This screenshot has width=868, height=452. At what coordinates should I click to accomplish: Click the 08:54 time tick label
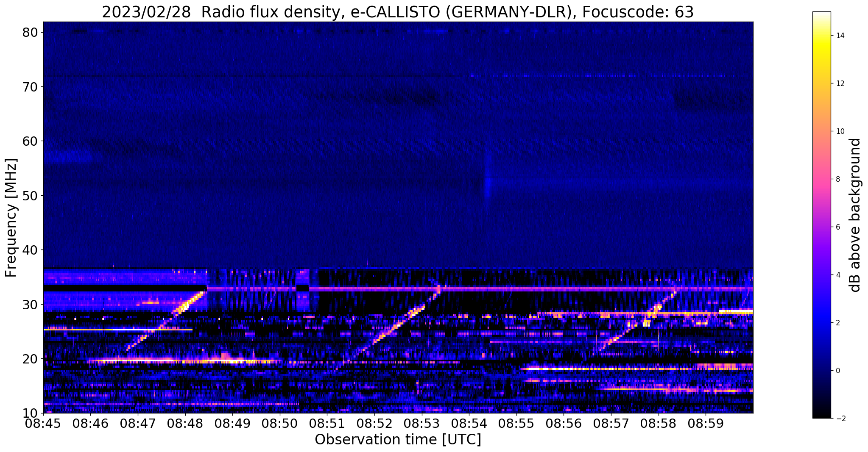(x=469, y=424)
